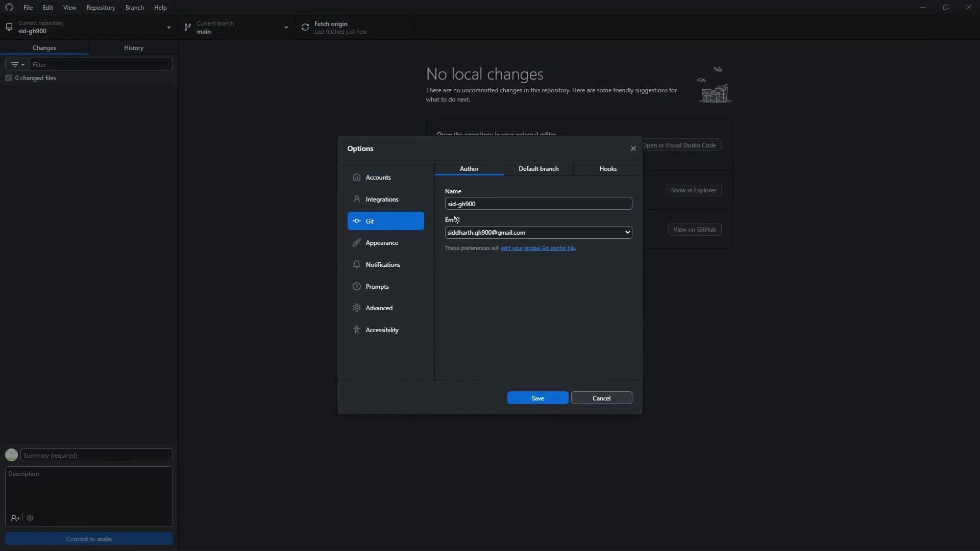Click the Commit to main button
The image size is (980, 551).
pyautogui.click(x=89, y=539)
